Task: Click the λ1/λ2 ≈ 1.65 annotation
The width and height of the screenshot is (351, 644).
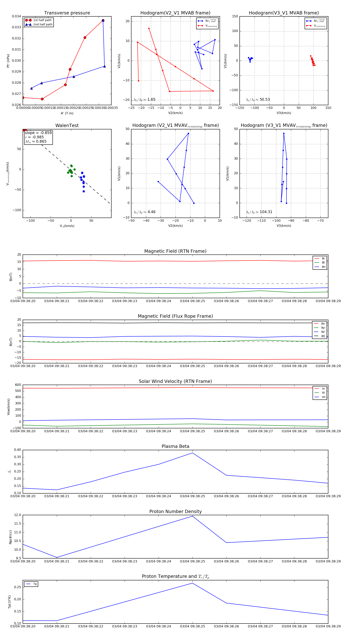Action: 144,100
